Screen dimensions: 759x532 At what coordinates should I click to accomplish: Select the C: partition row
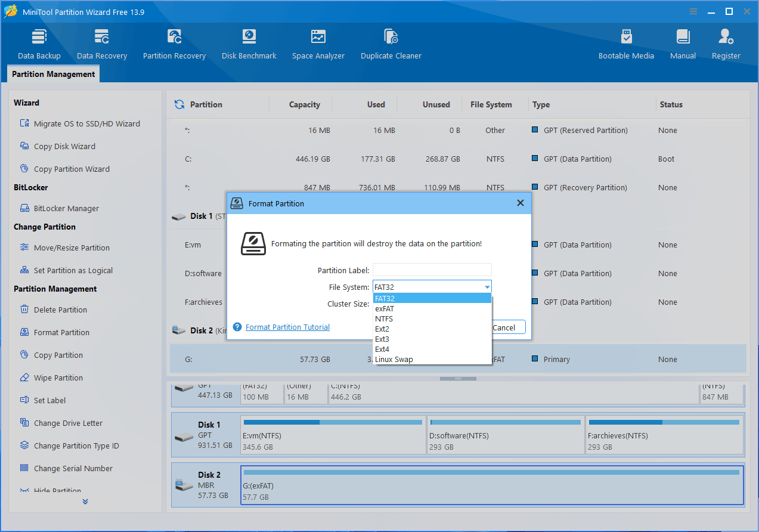click(458, 159)
